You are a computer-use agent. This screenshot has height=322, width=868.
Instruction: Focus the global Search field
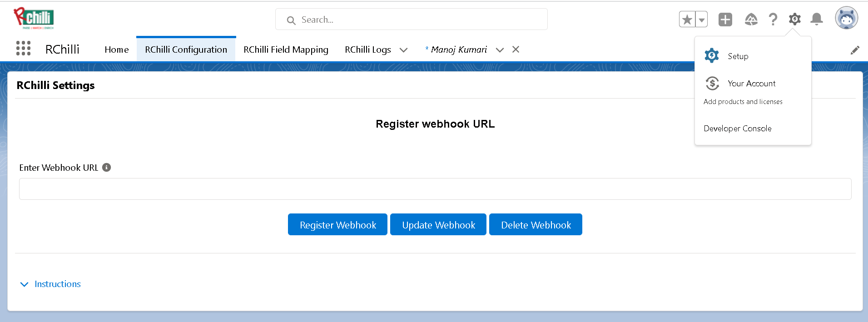tap(412, 20)
